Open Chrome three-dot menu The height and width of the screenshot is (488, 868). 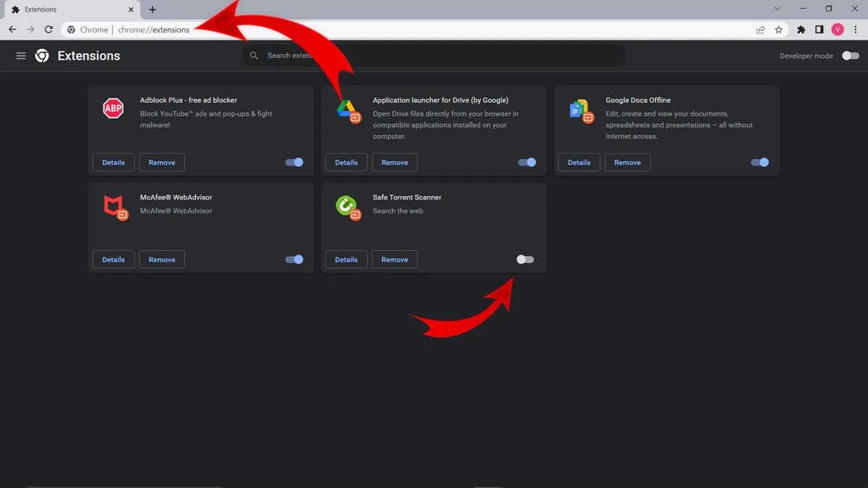click(x=855, y=30)
